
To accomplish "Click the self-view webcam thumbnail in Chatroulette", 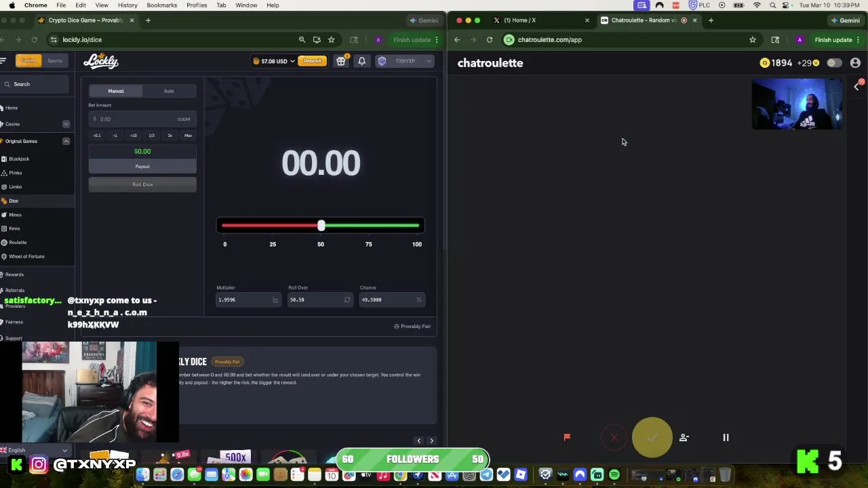I will [797, 104].
